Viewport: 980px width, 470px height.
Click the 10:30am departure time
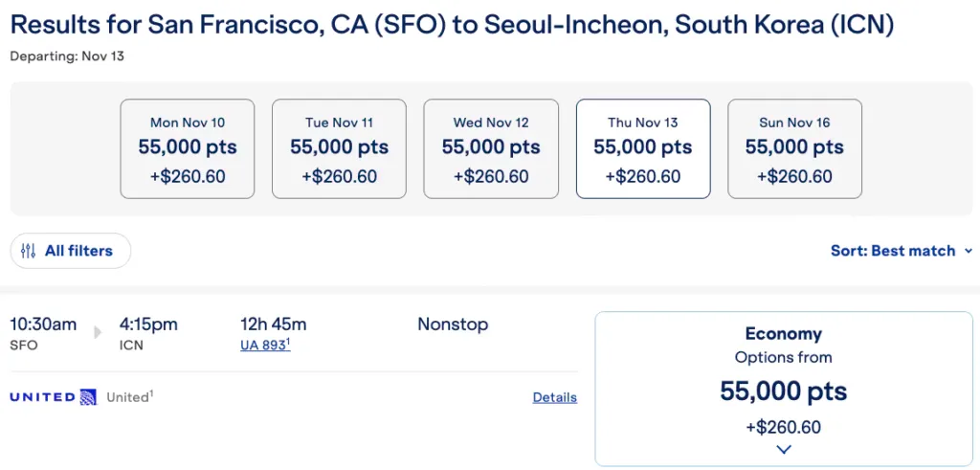pyautogui.click(x=44, y=325)
